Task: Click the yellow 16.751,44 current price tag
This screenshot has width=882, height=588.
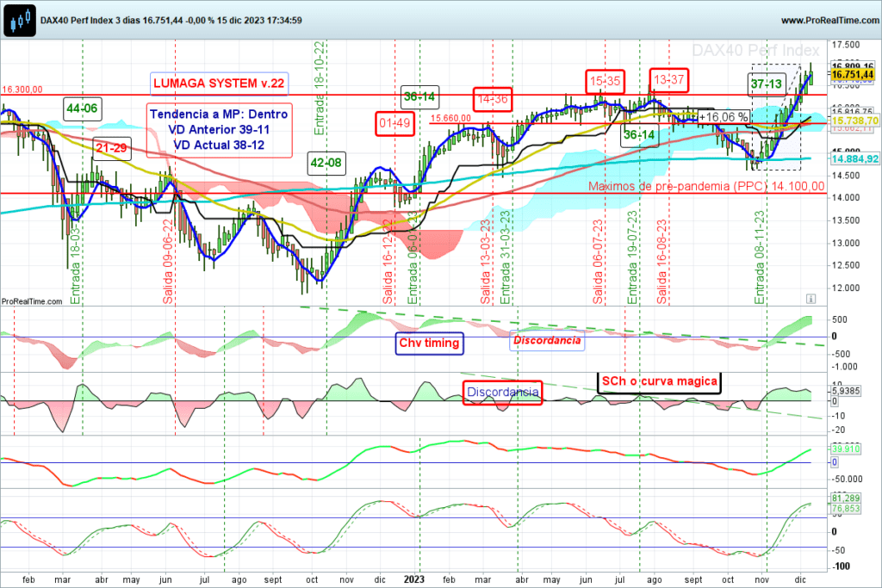Action: tap(853, 75)
